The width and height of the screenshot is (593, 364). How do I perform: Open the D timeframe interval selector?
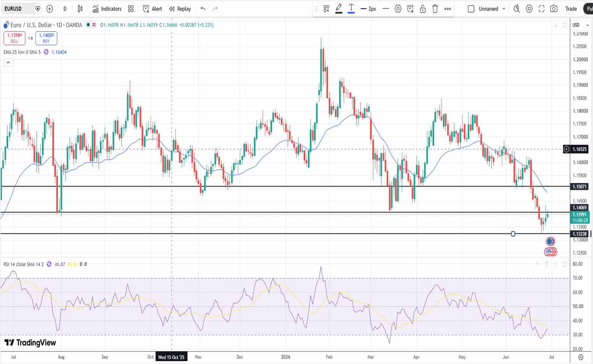[65, 8]
